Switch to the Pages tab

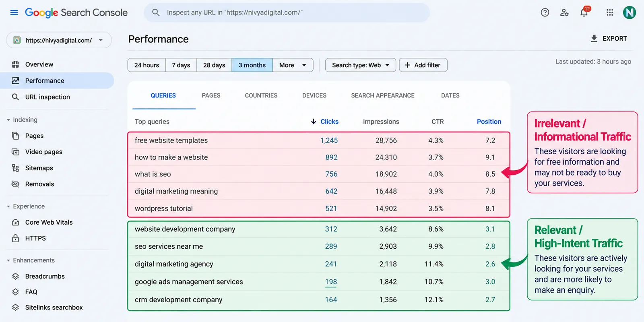coord(211,96)
